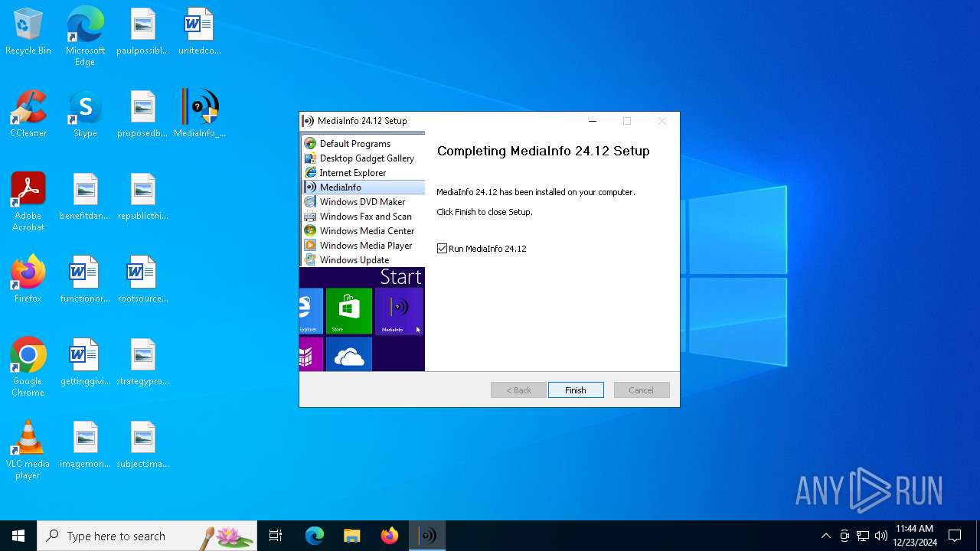Select the strategypro... image file
This screenshot has width=980, height=551.
click(142, 362)
